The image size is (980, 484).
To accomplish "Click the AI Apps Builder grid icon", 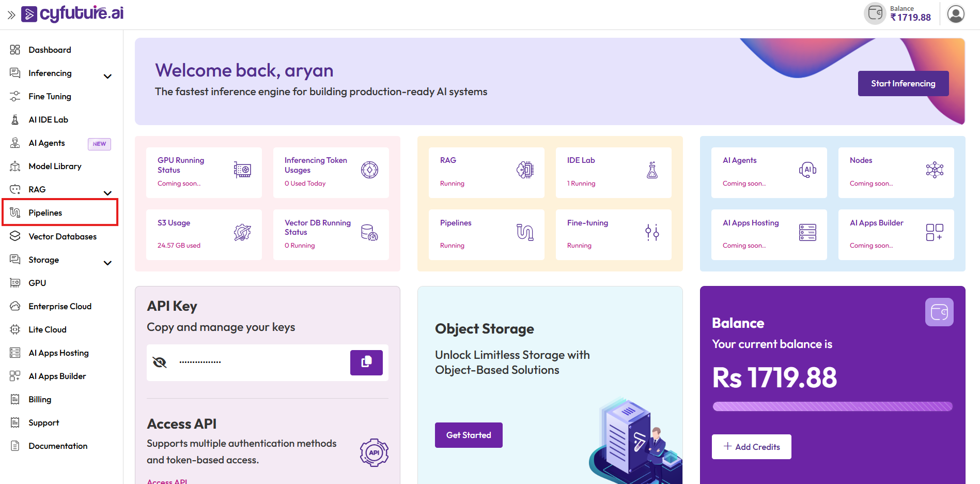I will click(934, 233).
